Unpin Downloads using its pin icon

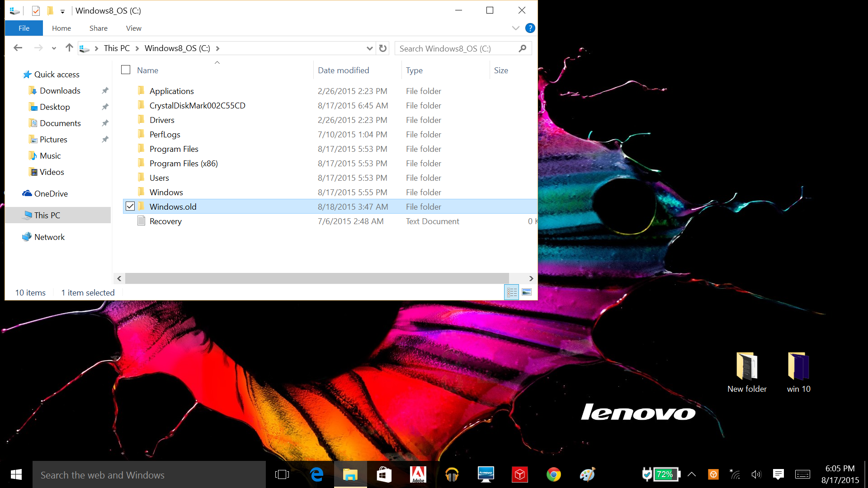point(105,90)
